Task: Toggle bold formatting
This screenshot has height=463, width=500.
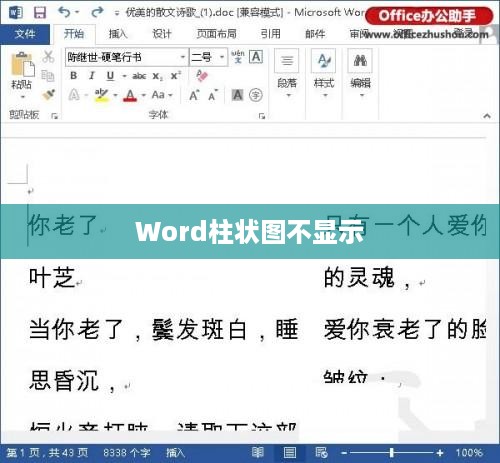Action: point(74,76)
